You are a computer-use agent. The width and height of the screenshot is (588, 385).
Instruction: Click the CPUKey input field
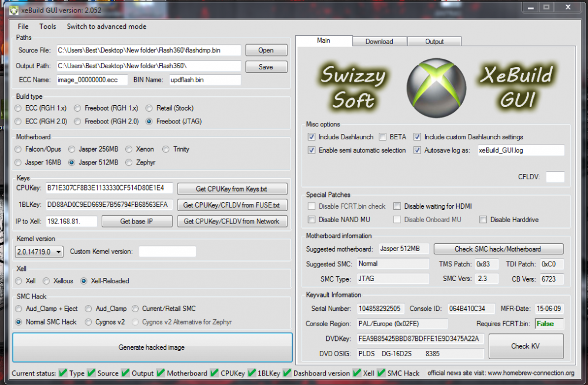coord(109,188)
